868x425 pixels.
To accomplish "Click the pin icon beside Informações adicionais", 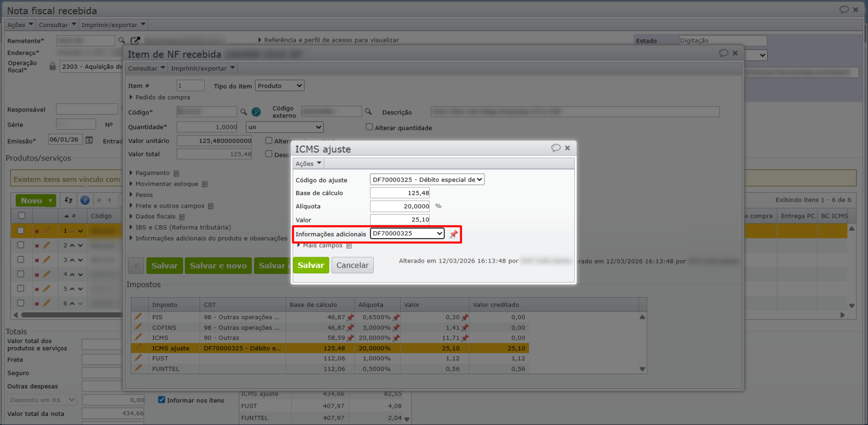I will point(454,234).
